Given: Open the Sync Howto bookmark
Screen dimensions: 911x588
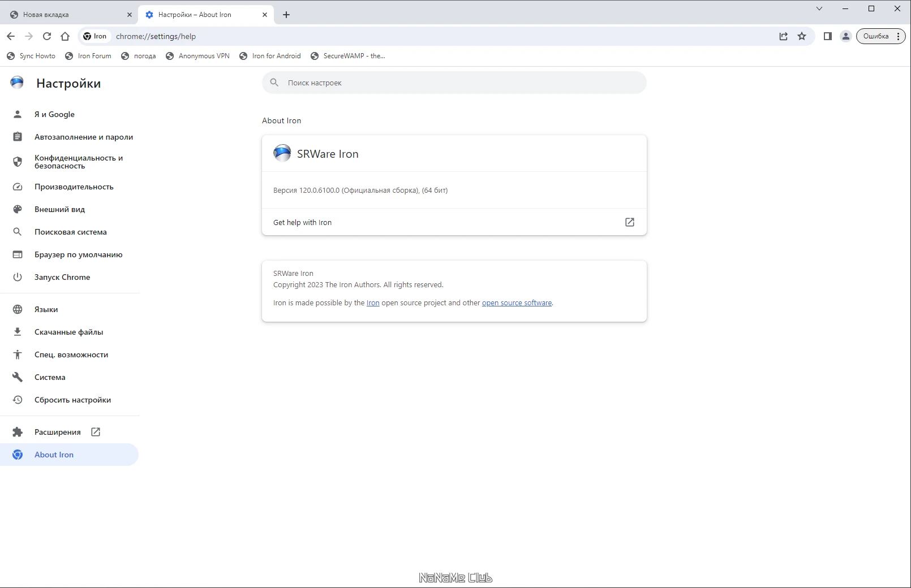Looking at the screenshot, I should [x=31, y=56].
